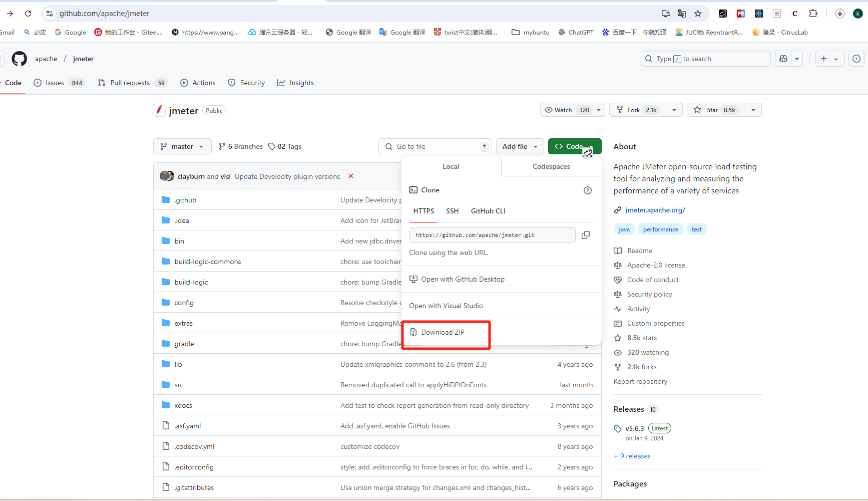Open the clone help question mark icon

588,190
